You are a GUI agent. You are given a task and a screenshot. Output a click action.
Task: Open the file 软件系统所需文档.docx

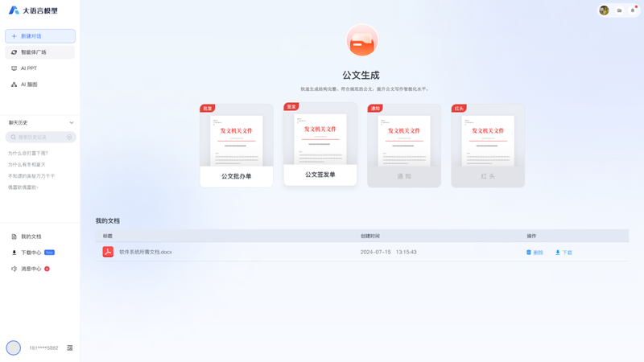146,252
